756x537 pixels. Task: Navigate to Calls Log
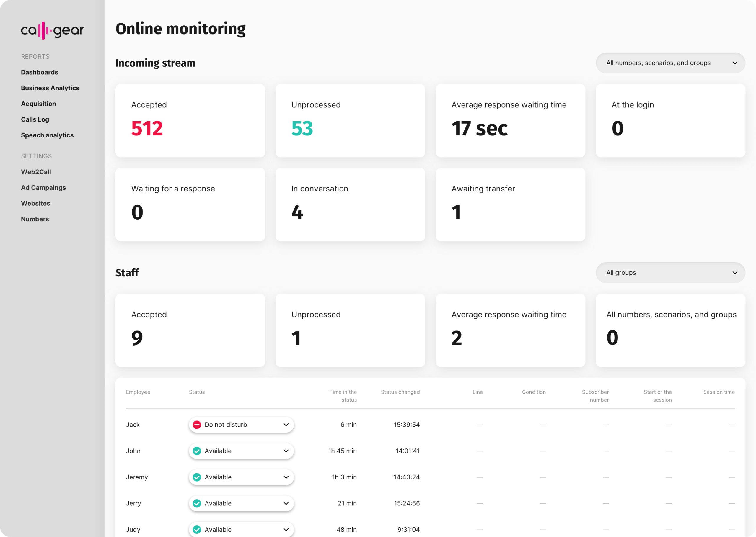point(35,119)
